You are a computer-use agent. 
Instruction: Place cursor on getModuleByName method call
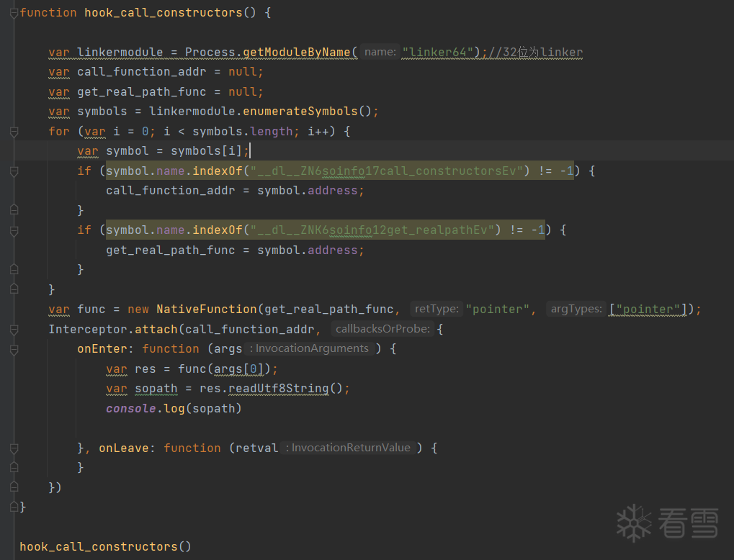(x=296, y=52)
